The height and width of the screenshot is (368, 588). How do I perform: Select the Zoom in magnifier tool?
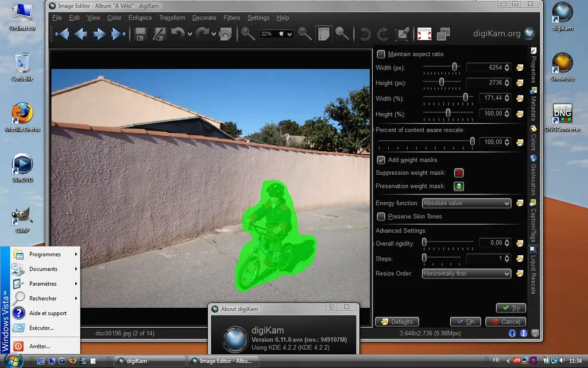point(247,34)
